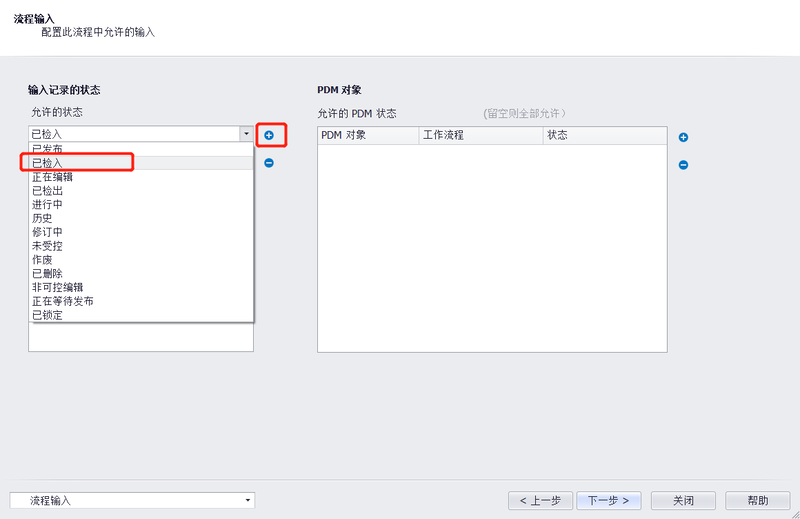This screenshot has height=519, width=800.
Task: Choose 正在编辑 from the state list
Action: (141, 177)
